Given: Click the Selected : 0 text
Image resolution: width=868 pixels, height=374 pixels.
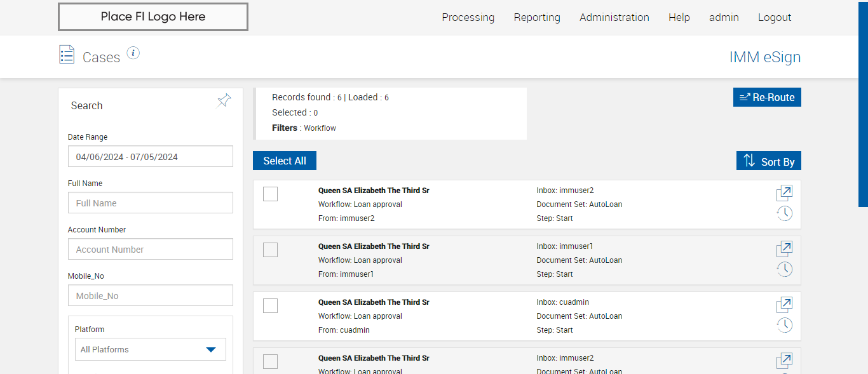Looking at the screenshot, I should click(x=295, y=112).
